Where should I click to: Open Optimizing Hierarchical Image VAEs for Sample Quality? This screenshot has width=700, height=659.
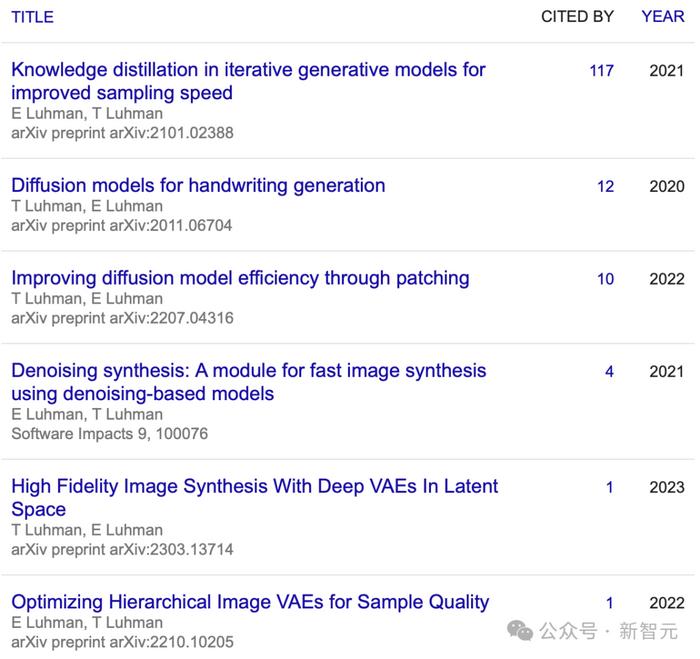click(250, 602)
